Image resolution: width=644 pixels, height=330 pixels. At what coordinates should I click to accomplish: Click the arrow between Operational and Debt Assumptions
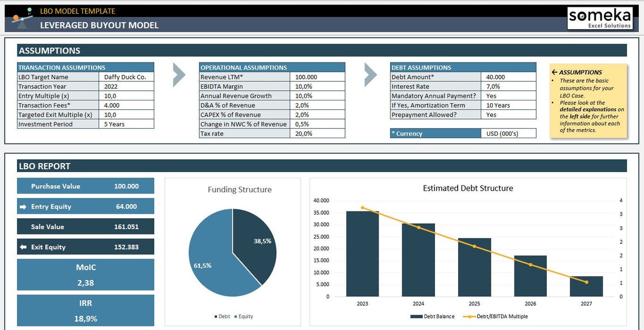(368, 75)
